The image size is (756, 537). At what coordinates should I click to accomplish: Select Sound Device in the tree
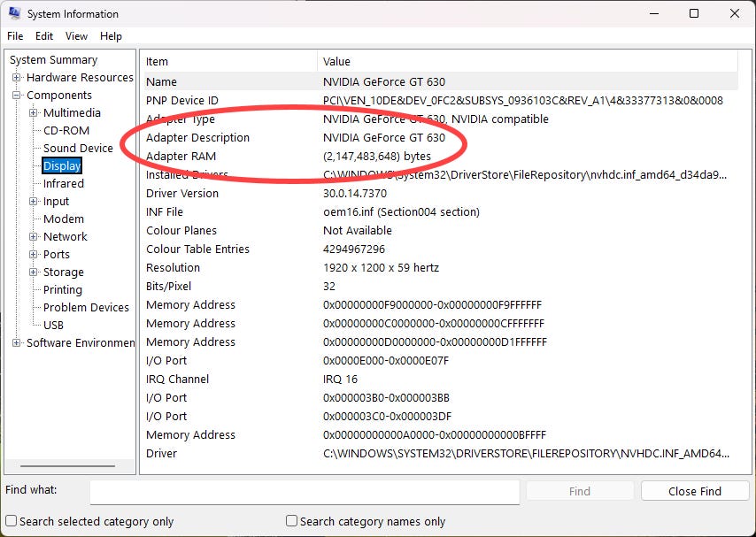click(x=78, y=148)
